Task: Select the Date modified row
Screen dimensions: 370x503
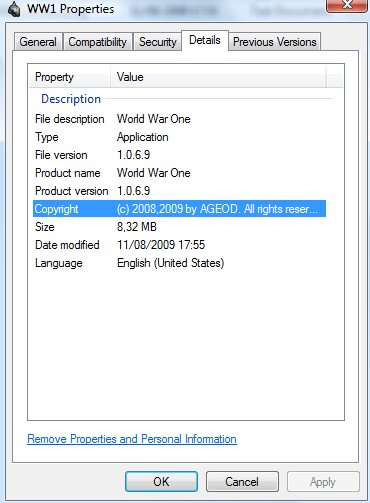Action: 179,245
